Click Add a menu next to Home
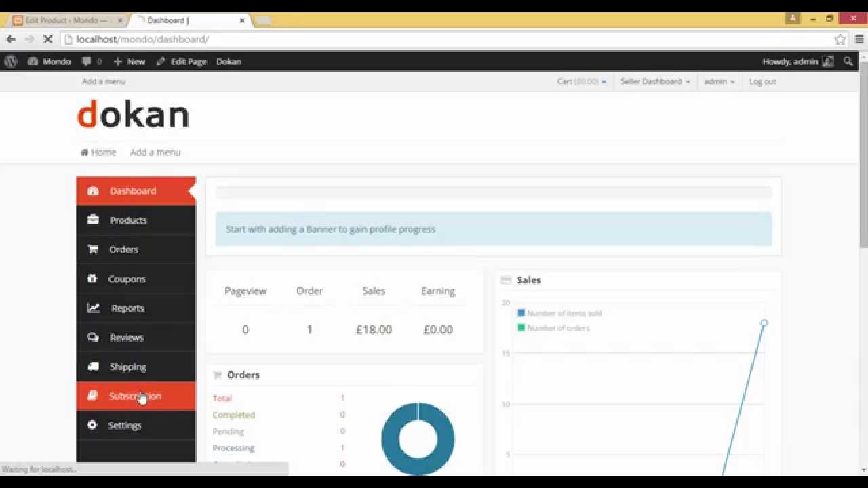The width and height of the screenshot is (868, 488). coord(155,152)
